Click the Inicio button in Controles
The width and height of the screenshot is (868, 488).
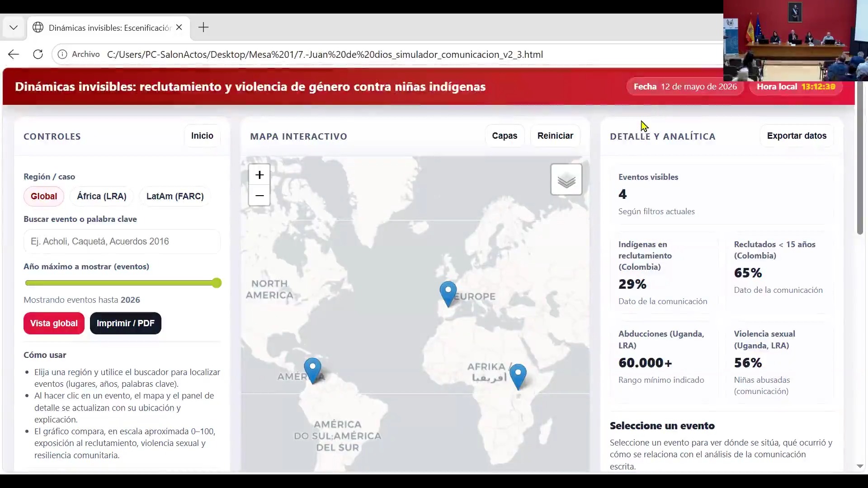click(x=202, y=136)
